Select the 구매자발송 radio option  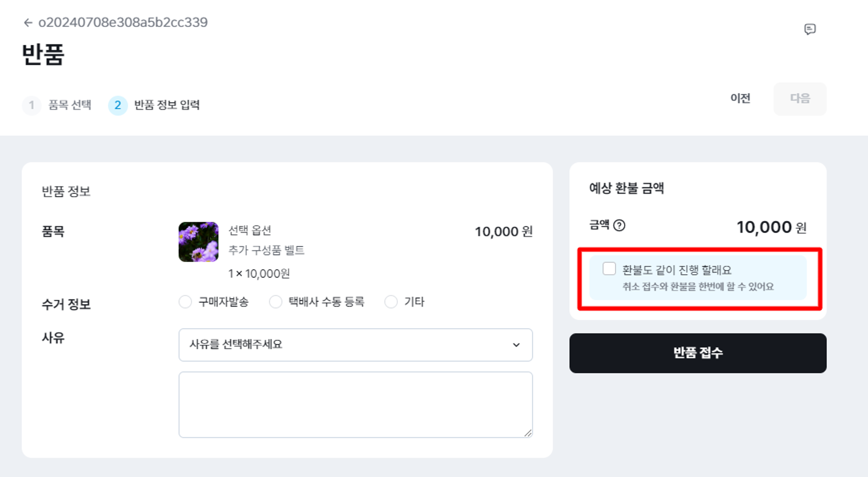(185, 302)
